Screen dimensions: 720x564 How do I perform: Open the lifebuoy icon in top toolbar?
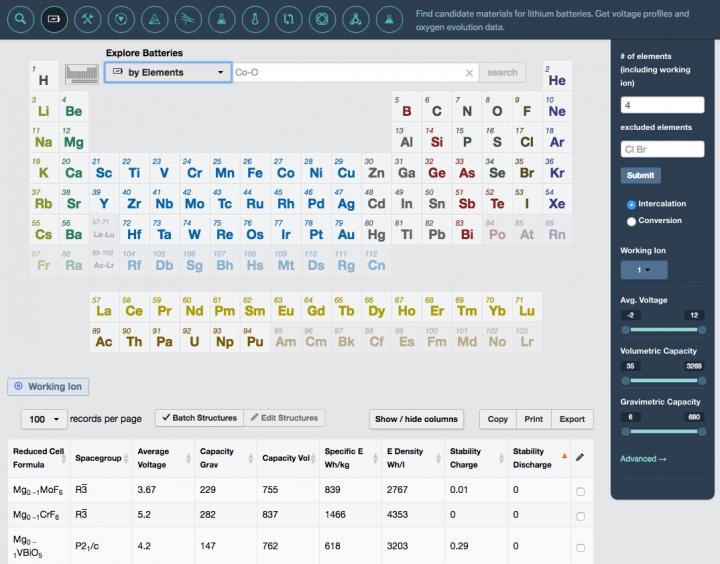[x=321, y=18]
